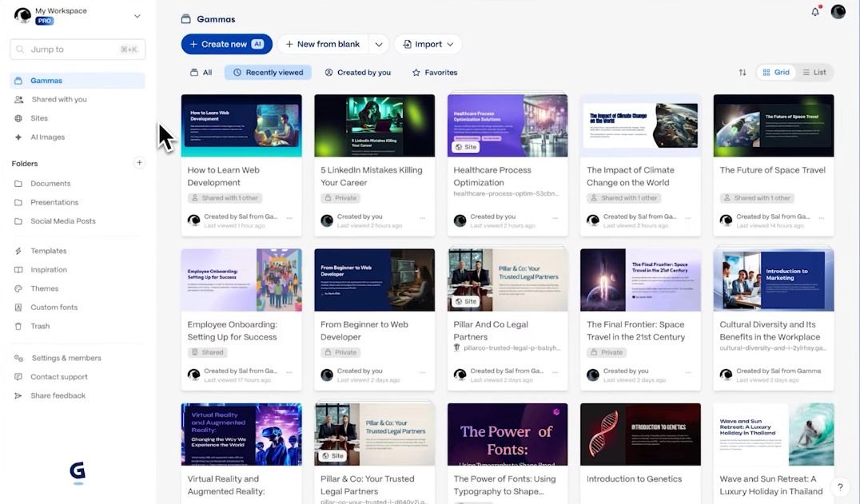Open the user profile avatar
Image resolution: width=860 pixels, height=504 pixels.
[838, 11]
